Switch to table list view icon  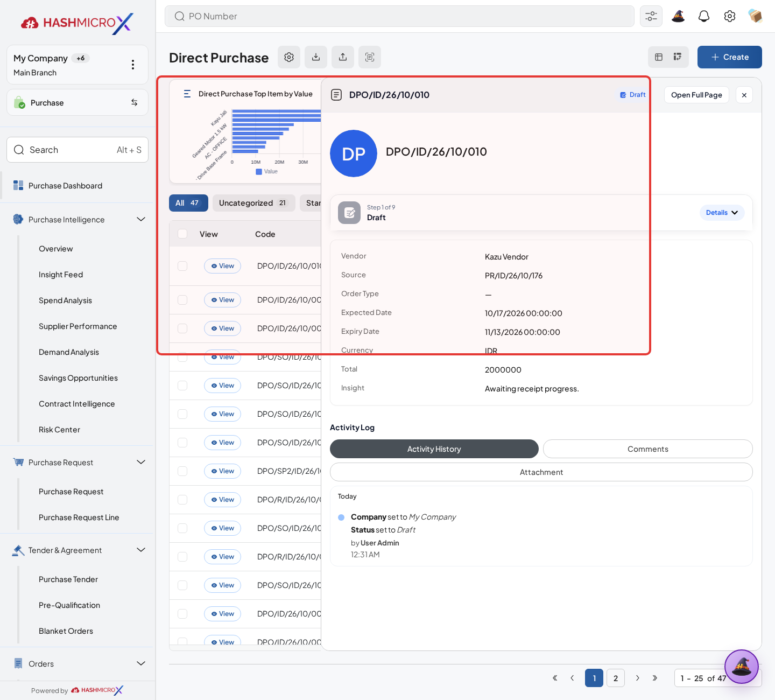point(659,57)
